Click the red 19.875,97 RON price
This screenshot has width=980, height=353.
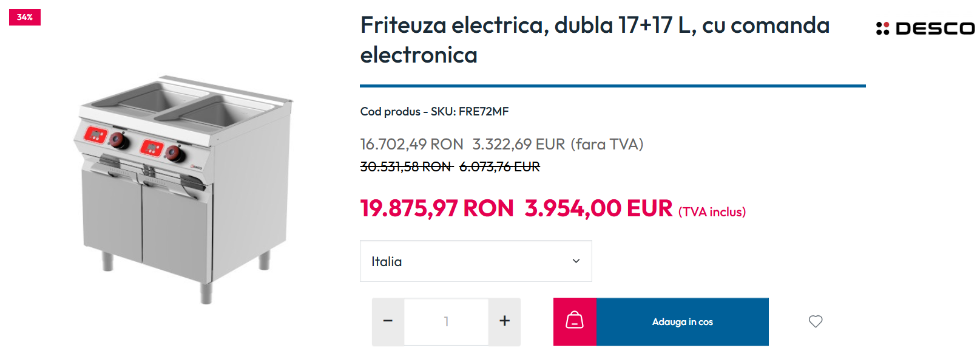click(437, 208)
